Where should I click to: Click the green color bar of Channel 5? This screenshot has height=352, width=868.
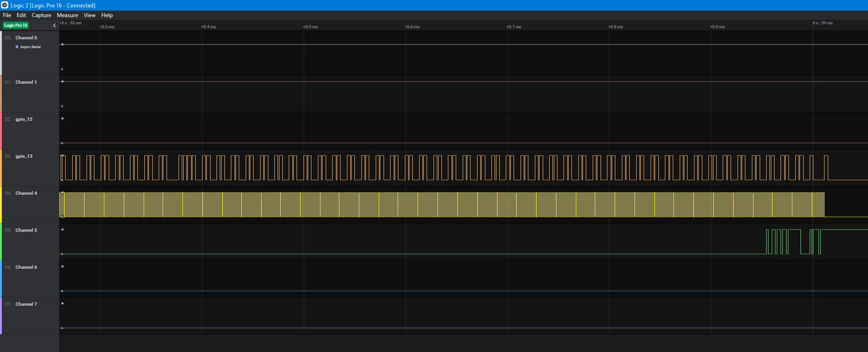[1, 241]
